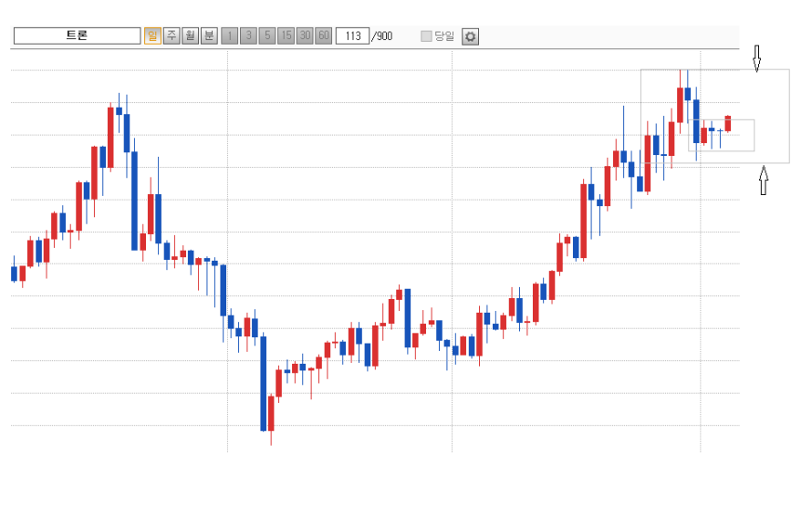812x506 pixels.
Task: Open the chart settings gear icon
Action: (x=470, y=36)
